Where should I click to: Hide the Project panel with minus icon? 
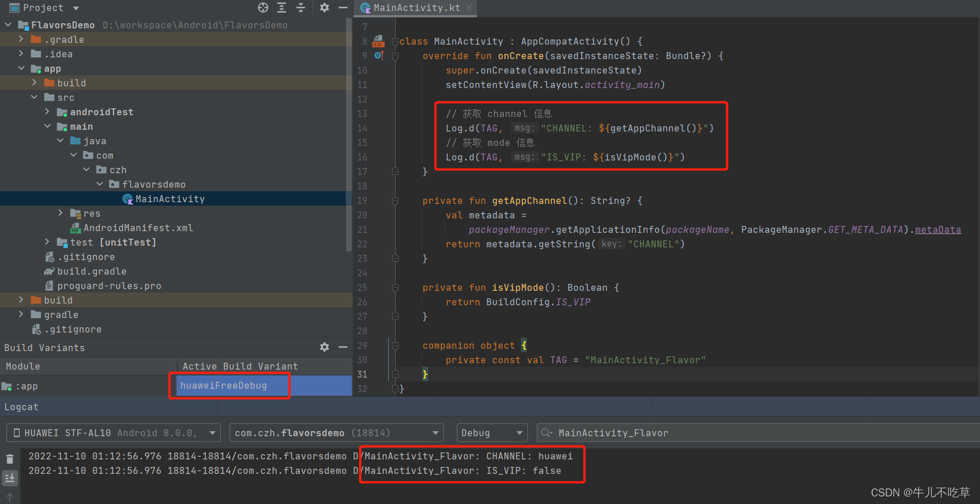(343, 8)
